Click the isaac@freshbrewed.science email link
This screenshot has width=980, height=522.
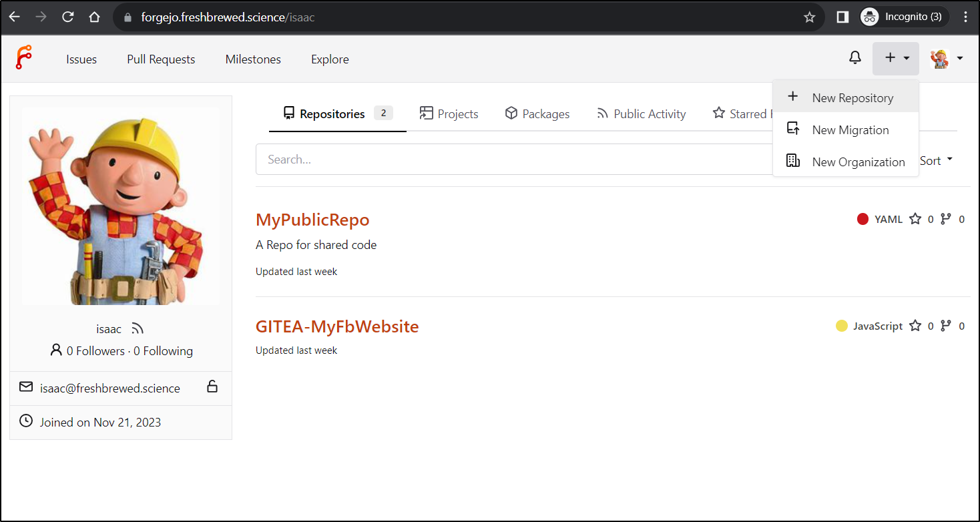(110, 388)
